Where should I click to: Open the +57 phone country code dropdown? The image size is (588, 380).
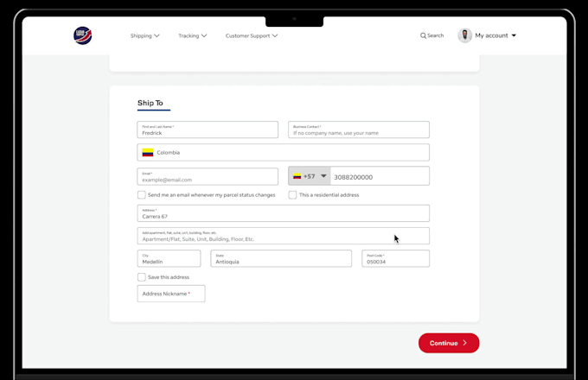[310, 176]
